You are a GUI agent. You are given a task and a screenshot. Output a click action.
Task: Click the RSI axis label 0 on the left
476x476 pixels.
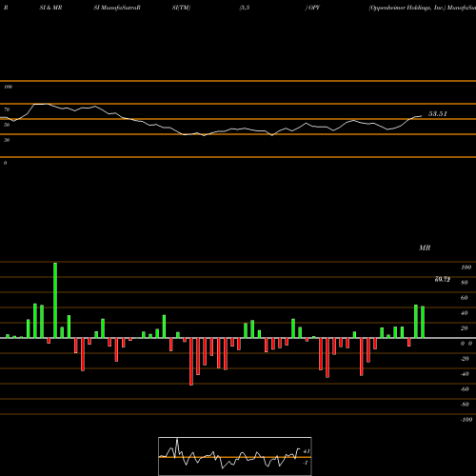coord(5,163)
